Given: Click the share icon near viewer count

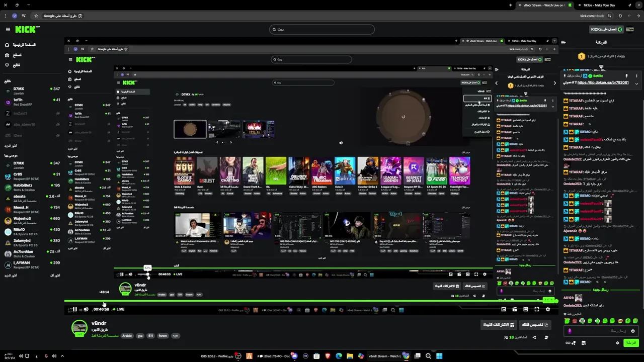Looking at the screenshot, I should point(534,337).
